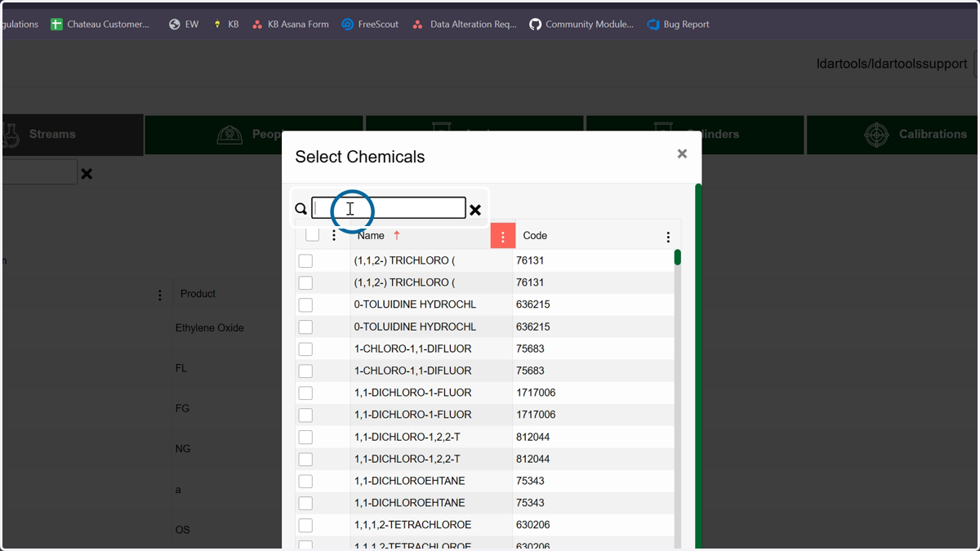This screenshot has height=551, width=980.
Task: Sort by the Name column header
Action: tap(371, 236)
